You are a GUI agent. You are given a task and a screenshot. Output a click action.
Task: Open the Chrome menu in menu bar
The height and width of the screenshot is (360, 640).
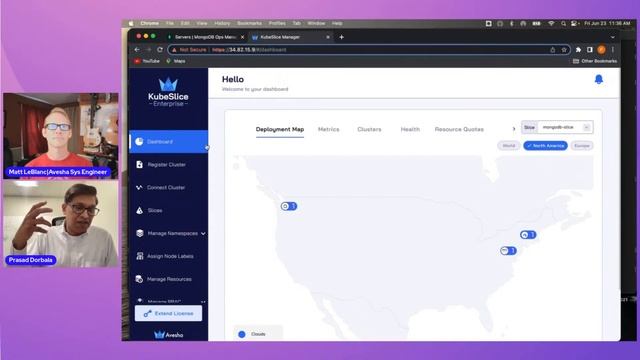pyautogui.click(x=149, y=24)
